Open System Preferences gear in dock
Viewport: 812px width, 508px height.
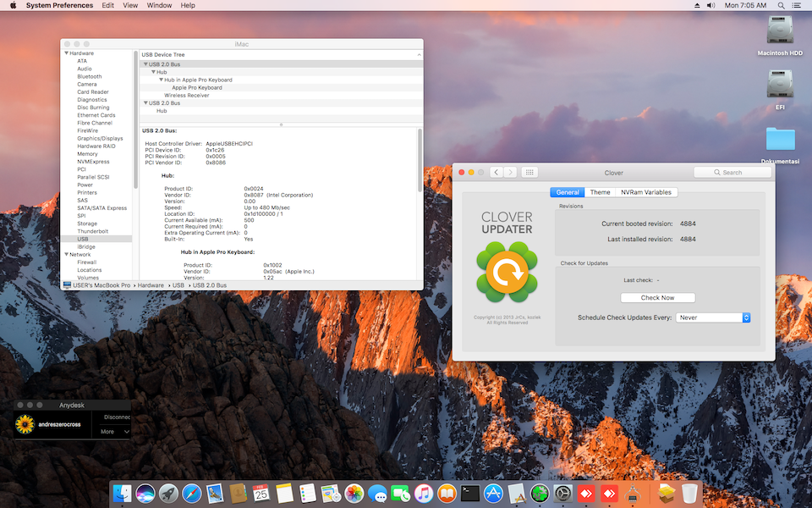[563, 494]
